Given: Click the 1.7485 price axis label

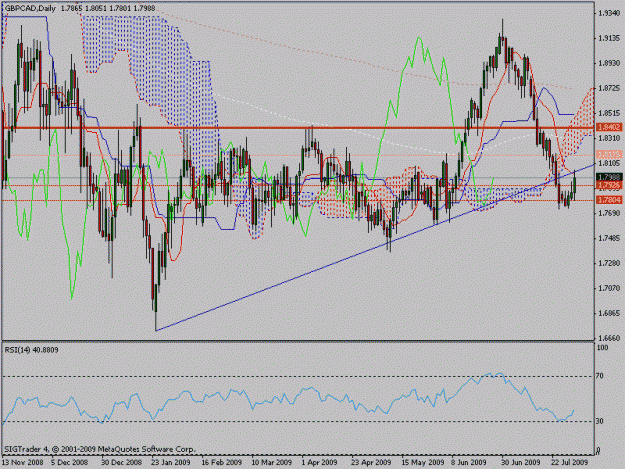Looking at the screenshot, I should tap(610, 238).
